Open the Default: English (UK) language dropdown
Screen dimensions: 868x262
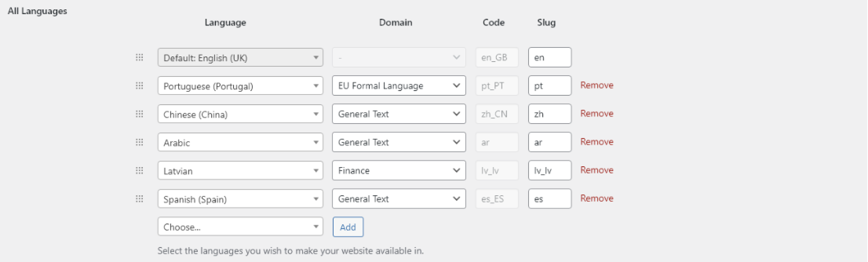(240, 58)
